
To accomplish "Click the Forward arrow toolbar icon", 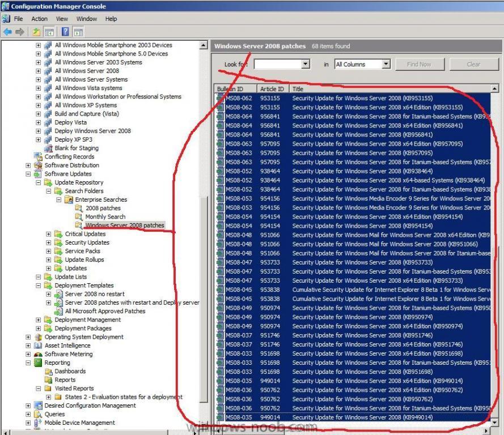I will pos(20,32).
